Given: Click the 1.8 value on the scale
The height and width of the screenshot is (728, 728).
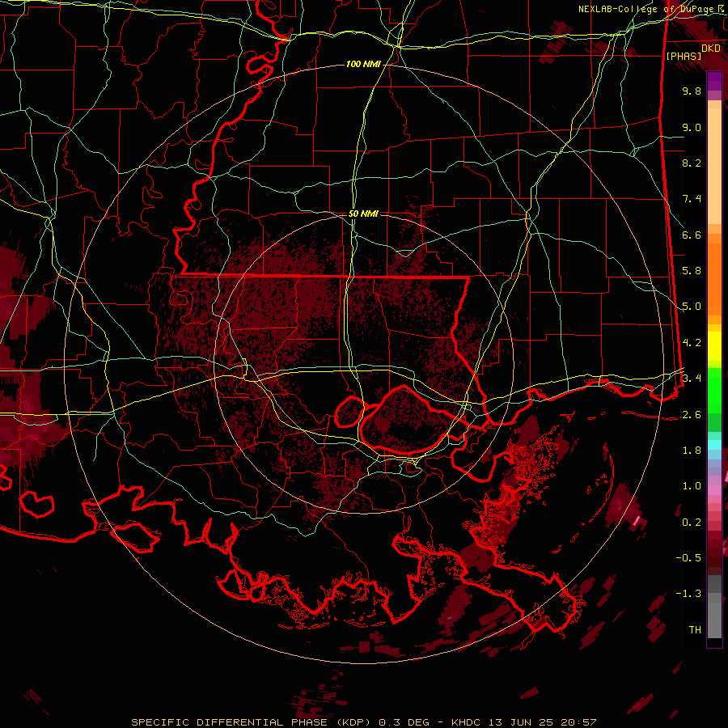Looking at the screenshot, I should [692, 451].
